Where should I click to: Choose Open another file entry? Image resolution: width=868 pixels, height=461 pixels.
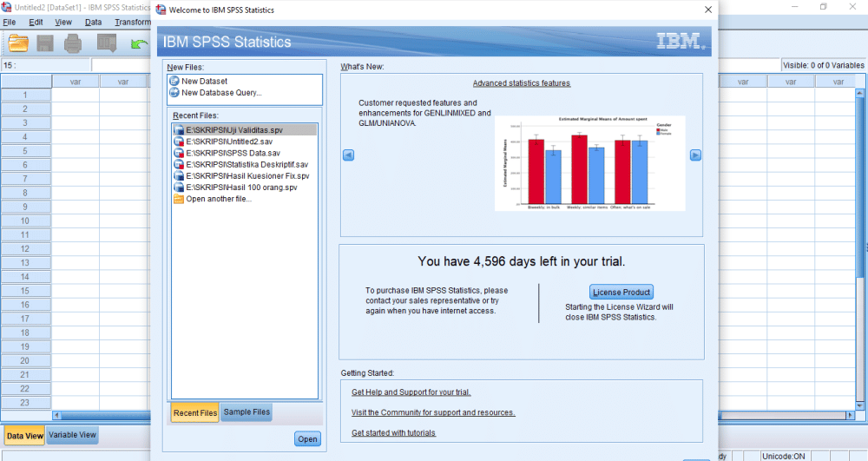coord(218,199)
